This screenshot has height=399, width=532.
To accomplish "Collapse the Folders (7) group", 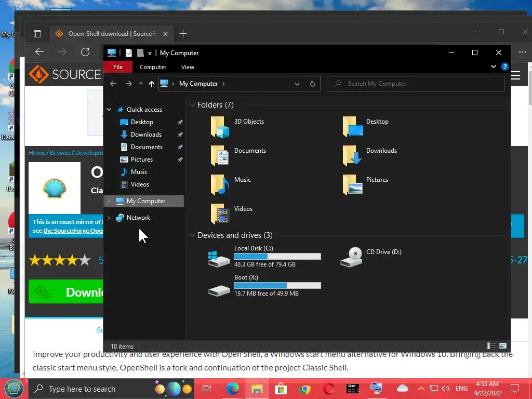I will [192, 104].
